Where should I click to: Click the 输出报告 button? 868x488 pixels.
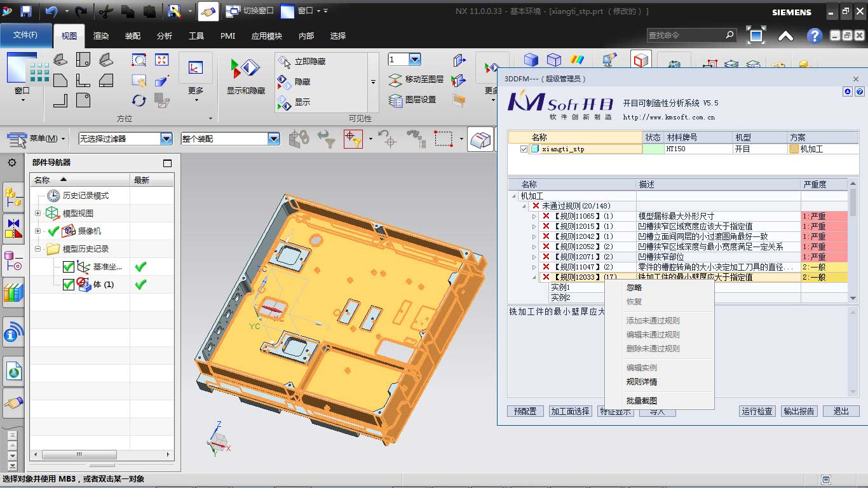(799, 411)
